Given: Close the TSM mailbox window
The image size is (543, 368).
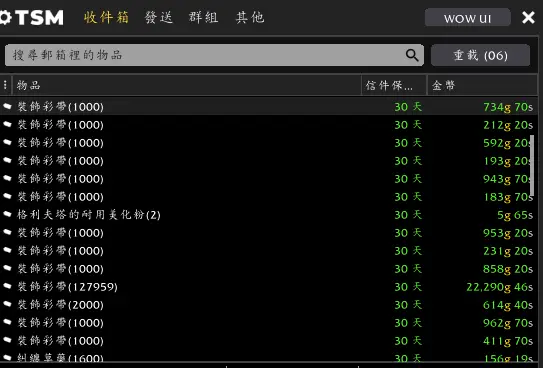Looking at the screenshot, I should pyautogui.click(x=528, y=17).
